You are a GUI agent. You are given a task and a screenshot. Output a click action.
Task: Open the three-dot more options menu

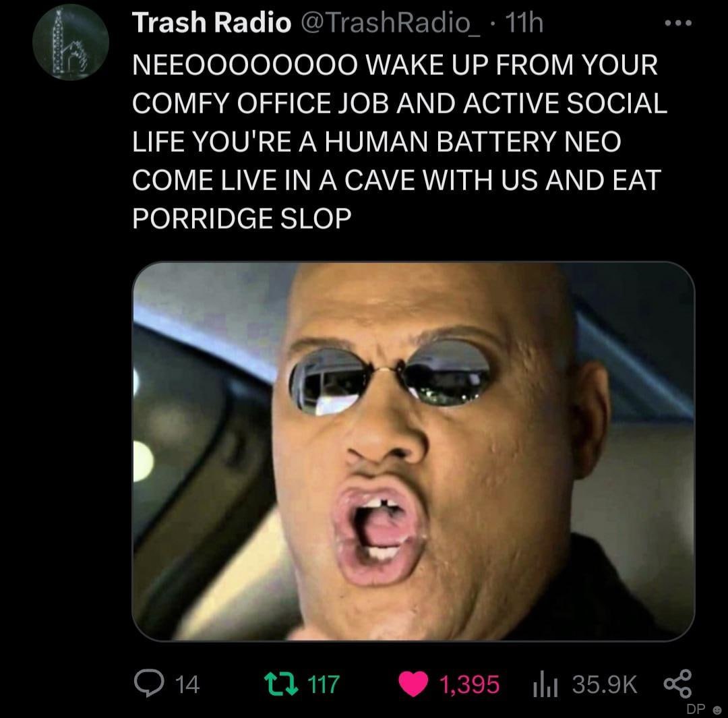(678, 22)
